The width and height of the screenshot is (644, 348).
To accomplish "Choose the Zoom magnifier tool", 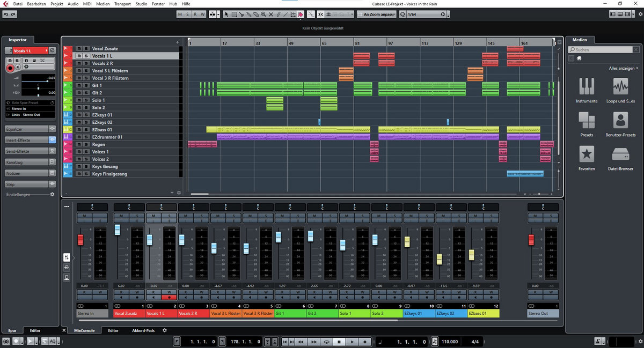I will 263,14.
